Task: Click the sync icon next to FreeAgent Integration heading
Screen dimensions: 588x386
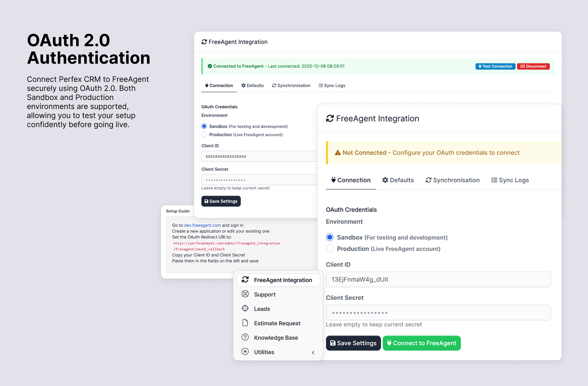Action: [x=330, y=118]
